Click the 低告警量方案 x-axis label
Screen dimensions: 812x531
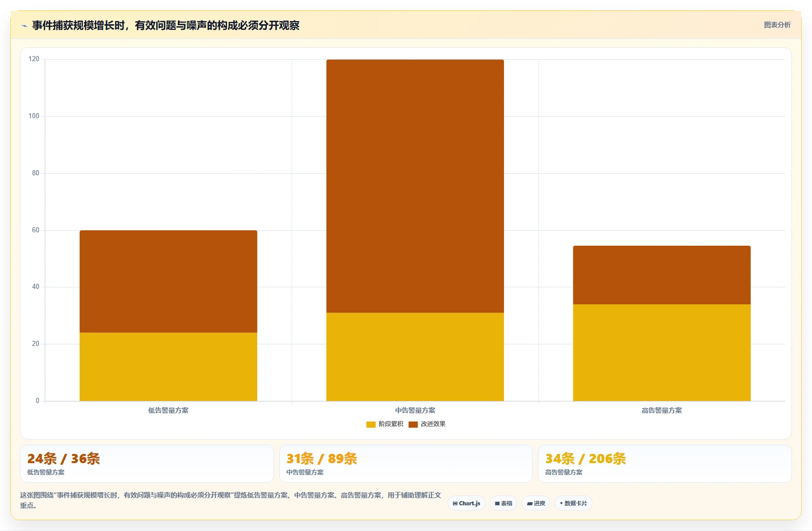coord(168,410)
